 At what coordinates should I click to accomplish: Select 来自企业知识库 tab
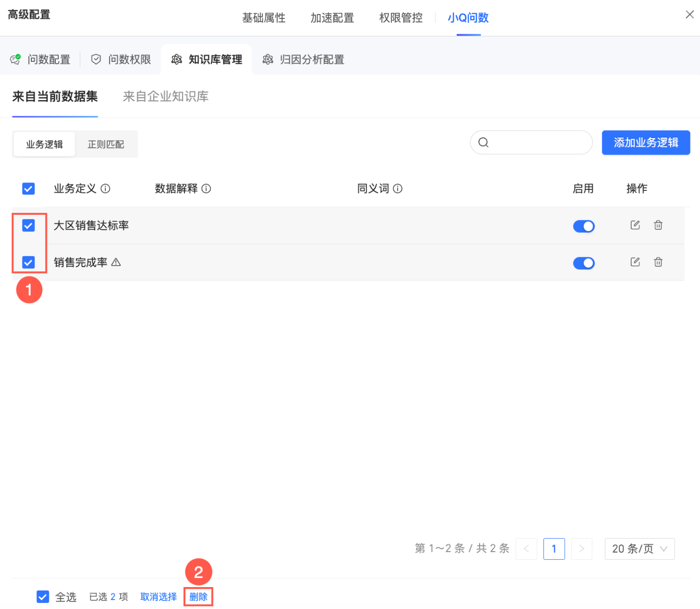click(x=166, y=96)
